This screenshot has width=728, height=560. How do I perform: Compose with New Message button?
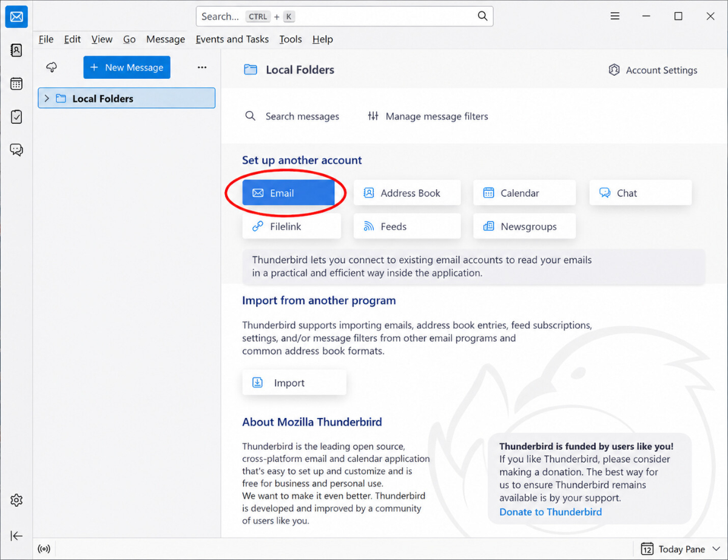tap(127, 67)
